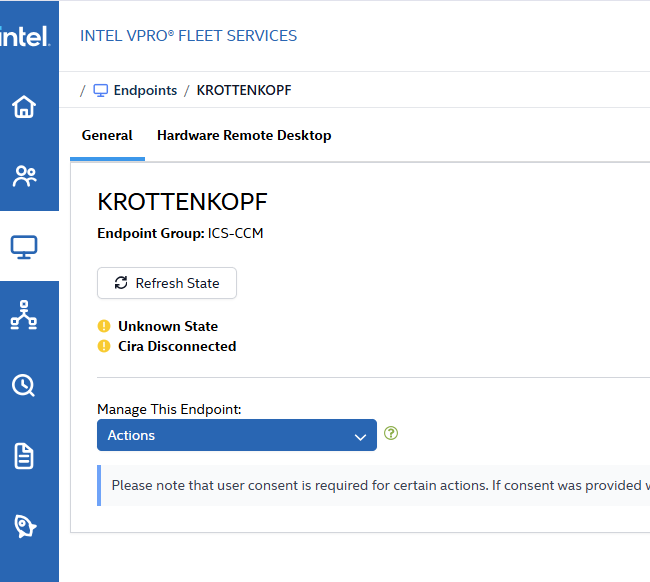Image resolution: width=650 pixels, height=582 pixels.
Task: Click the Refresh State button
Action: [x=167, y=283]
